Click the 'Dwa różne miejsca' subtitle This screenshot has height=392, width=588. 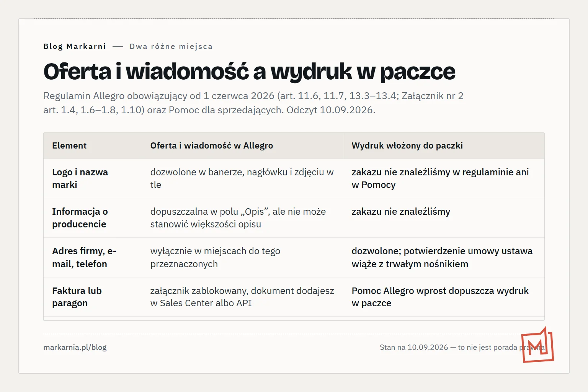pyautogui.click(x=171, y=46)
